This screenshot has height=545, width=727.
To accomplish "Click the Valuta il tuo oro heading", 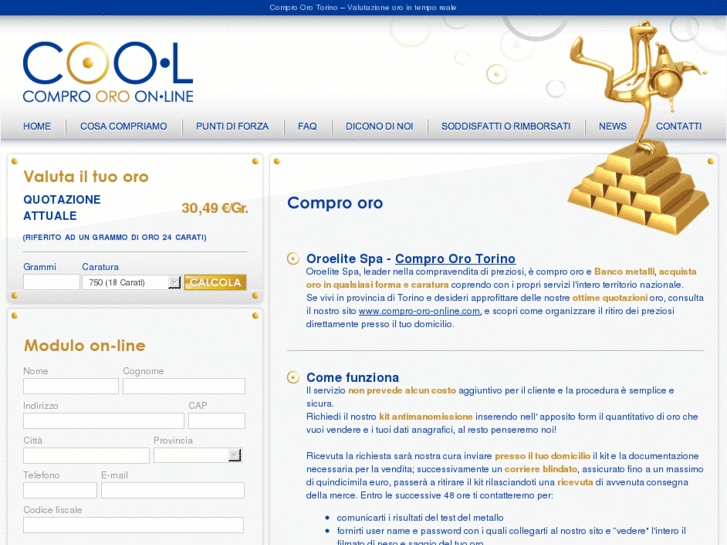I will point(86,177).
